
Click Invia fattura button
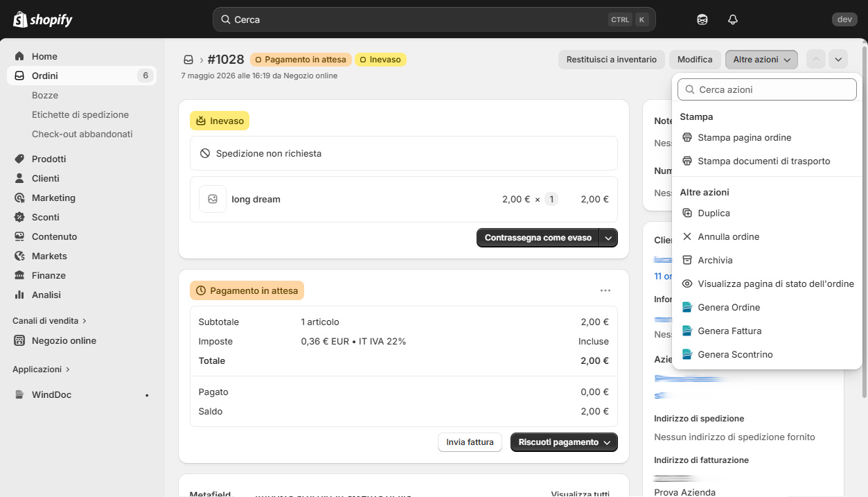point(470,442)
